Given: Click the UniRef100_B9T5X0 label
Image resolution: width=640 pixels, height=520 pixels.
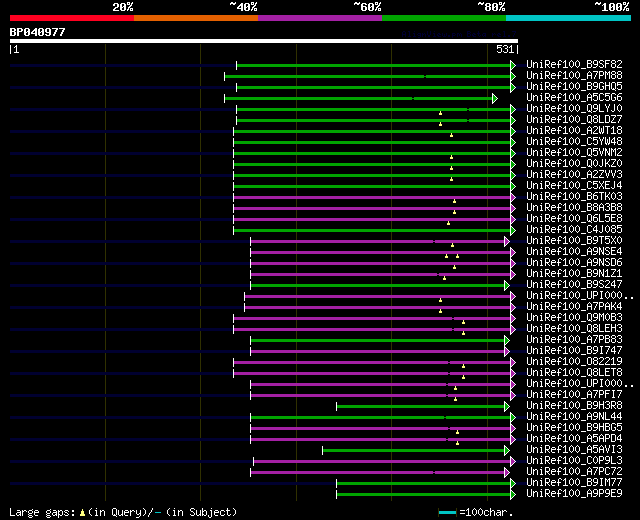Looking at the screenshot, I should [x=574, y=241].
